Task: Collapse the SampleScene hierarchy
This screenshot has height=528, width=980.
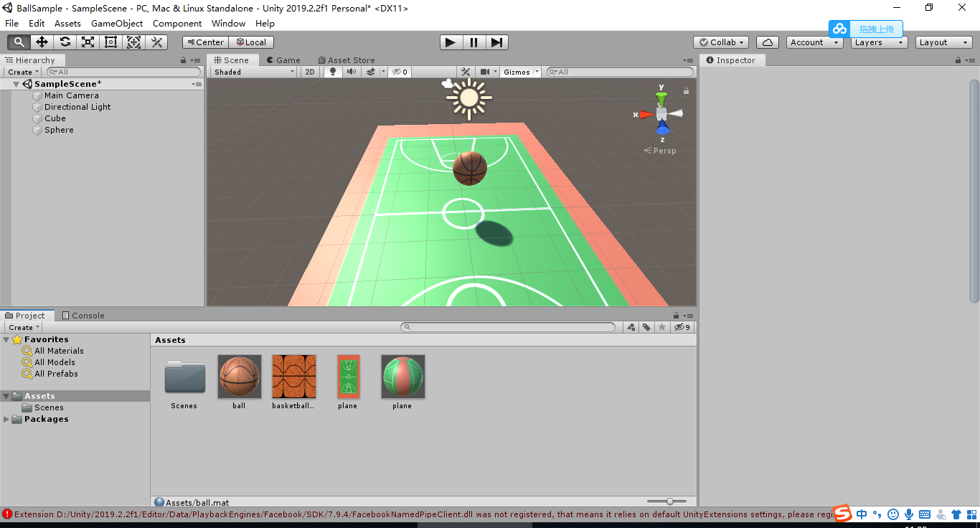Action: (16, 83)
